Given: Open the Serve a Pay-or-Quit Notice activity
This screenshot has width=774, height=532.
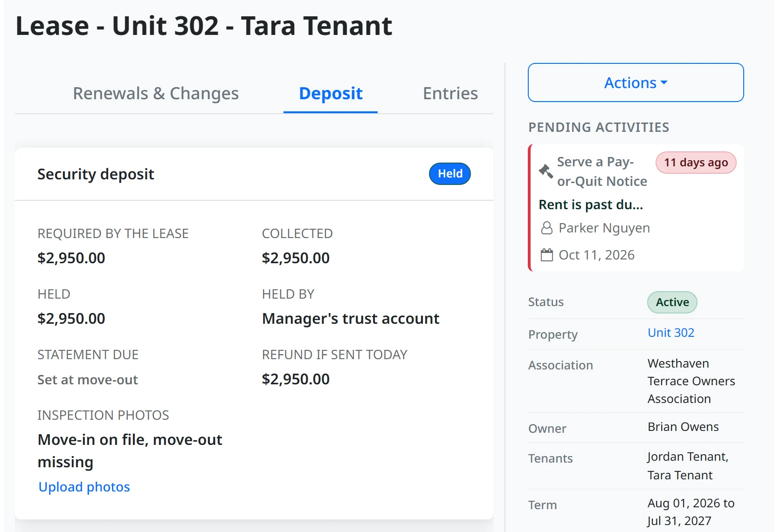Looking at the screenshot, I should point(602,171).
